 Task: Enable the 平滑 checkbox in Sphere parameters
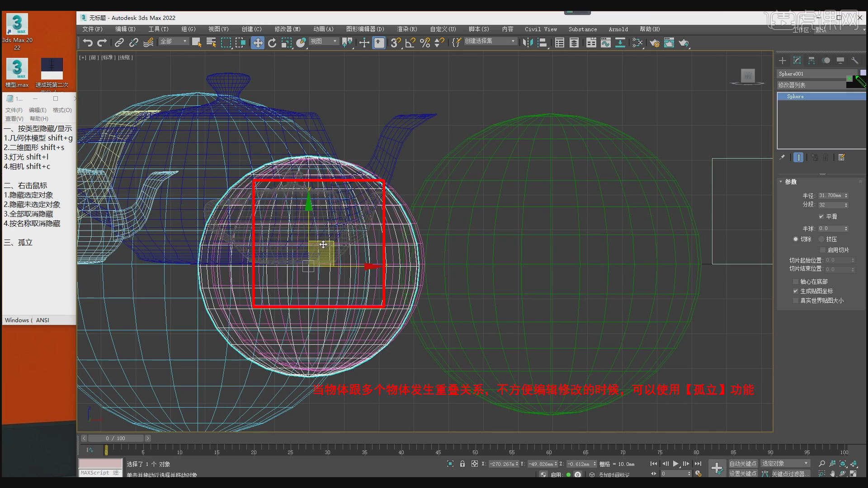[822, 216]
